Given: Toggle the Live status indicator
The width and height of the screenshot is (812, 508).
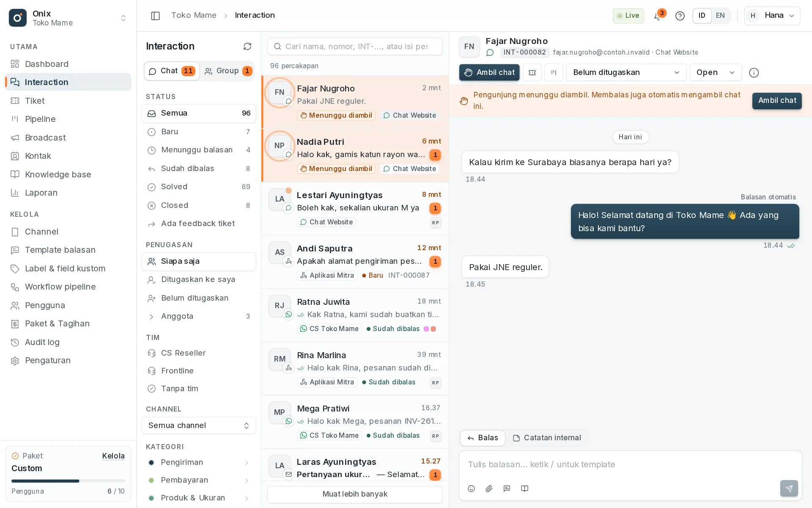Looking at the screenshot, I should [x=628, y=16].
